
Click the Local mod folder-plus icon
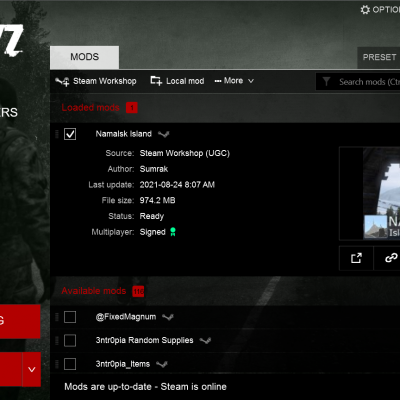pos(156,81)
